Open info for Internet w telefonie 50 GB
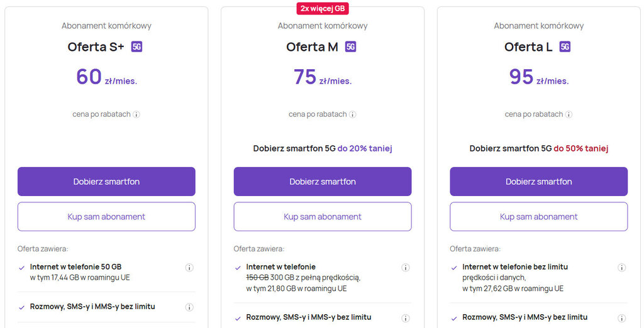 (189, 268)
